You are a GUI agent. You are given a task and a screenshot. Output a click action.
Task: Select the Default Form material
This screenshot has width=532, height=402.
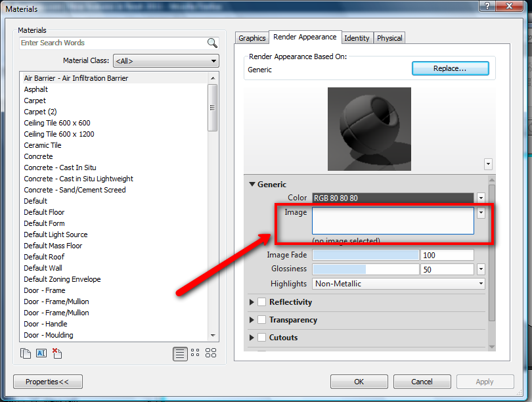pos(44,223)
